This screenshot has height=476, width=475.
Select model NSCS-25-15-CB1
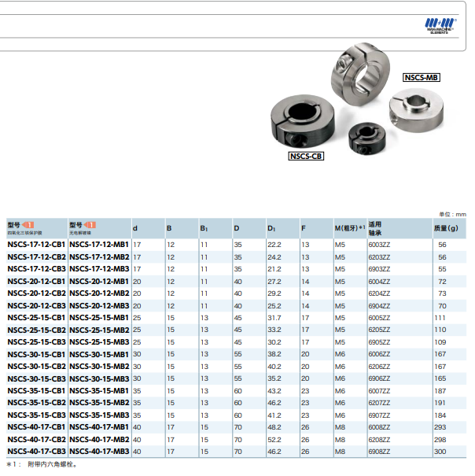pyautogui.click(x=36, y=318)
